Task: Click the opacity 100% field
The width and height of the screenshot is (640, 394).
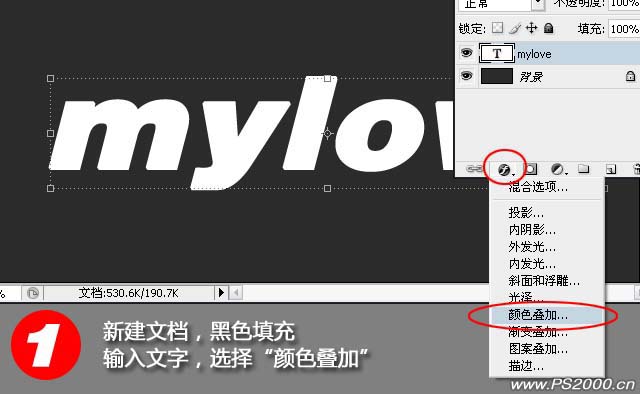Action: (624, 4)
